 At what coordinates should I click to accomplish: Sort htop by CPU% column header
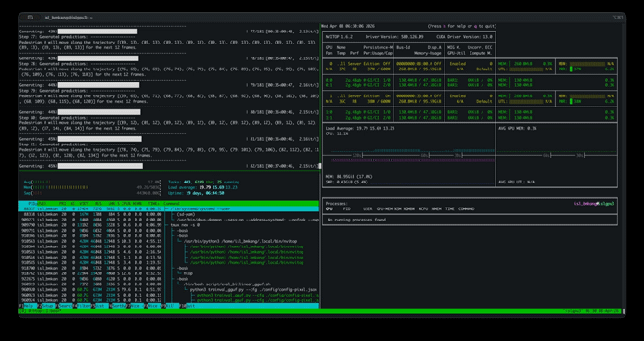pos(126,203)
